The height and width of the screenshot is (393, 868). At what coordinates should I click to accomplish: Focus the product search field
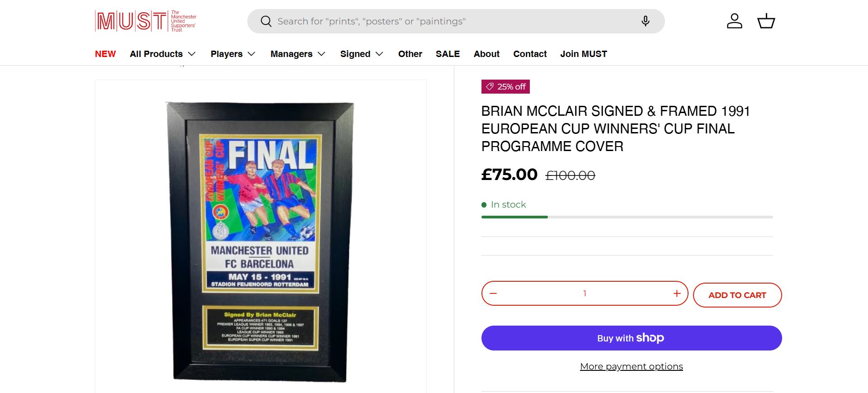coord(452,21)
